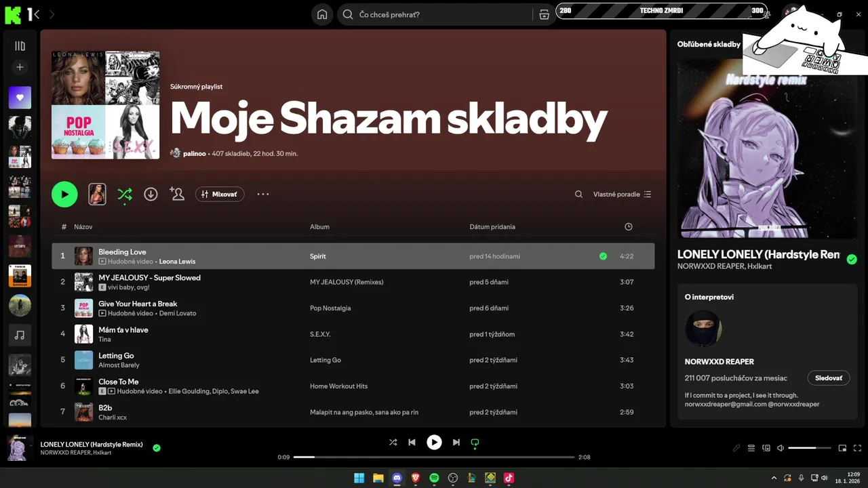Image resolution: width=868 pixels, height=488 pixels.
Task: Sort by the Album column header
Action: click(319, 227)
